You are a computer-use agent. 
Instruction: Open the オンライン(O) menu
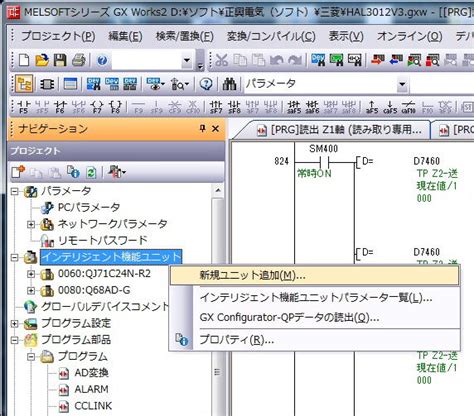(x=409, y=36)
